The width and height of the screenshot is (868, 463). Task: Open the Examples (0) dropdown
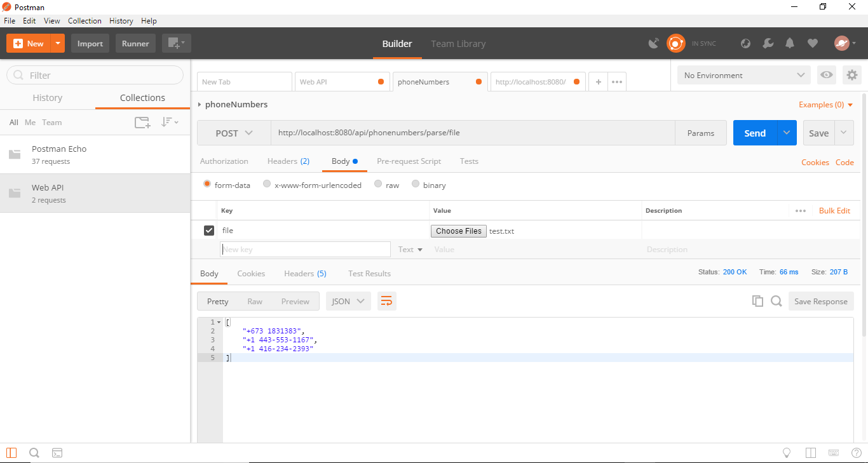click(826, 105)
